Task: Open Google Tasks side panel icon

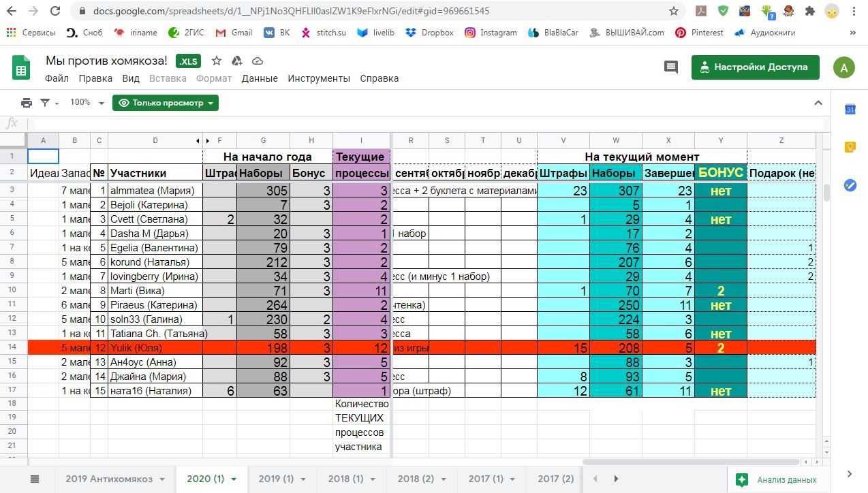Action: (x=850, y=185)
